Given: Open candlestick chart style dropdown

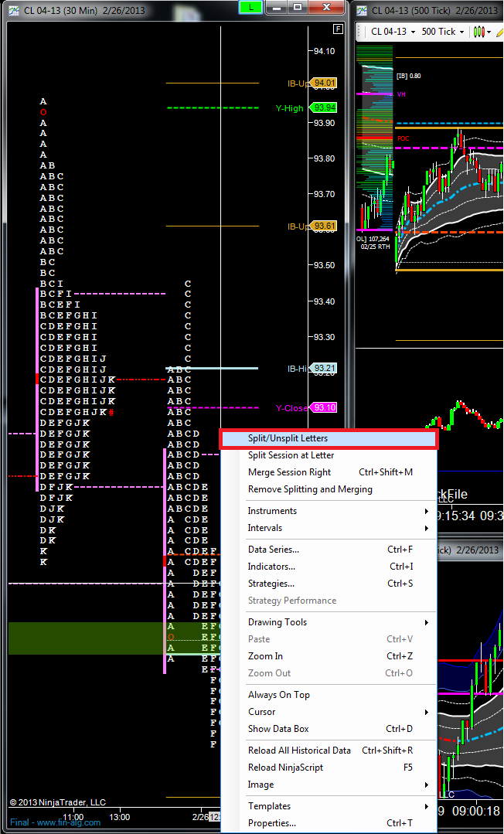Looking at the screenshot, I should pos(483,32).
